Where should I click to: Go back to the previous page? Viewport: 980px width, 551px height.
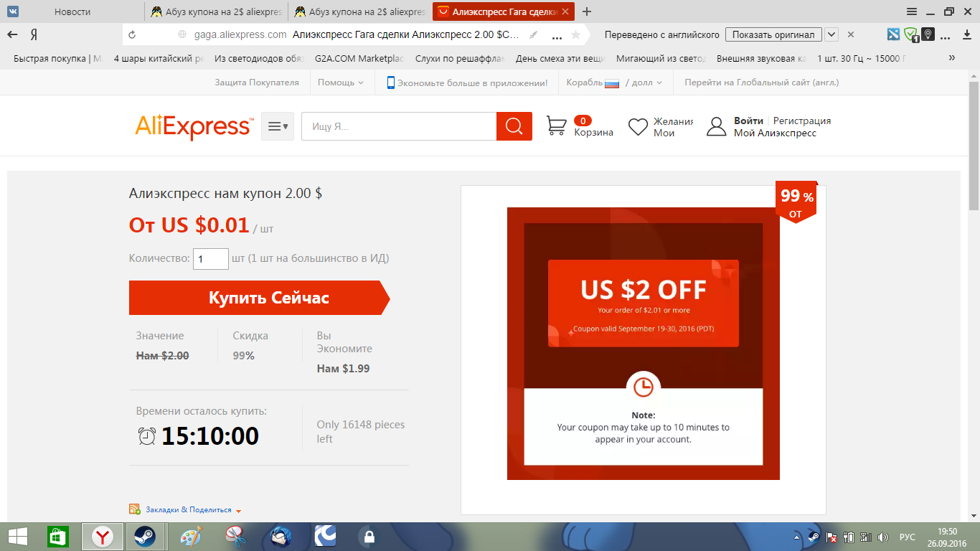tap(12, 34)
